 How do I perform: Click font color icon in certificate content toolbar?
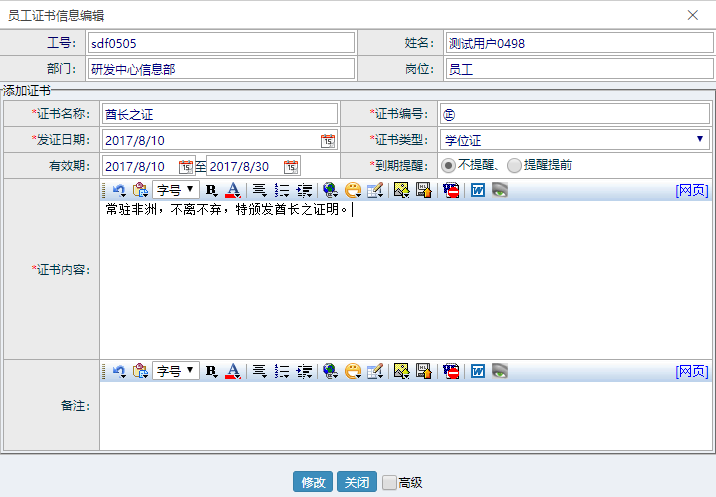pos(233,190)
